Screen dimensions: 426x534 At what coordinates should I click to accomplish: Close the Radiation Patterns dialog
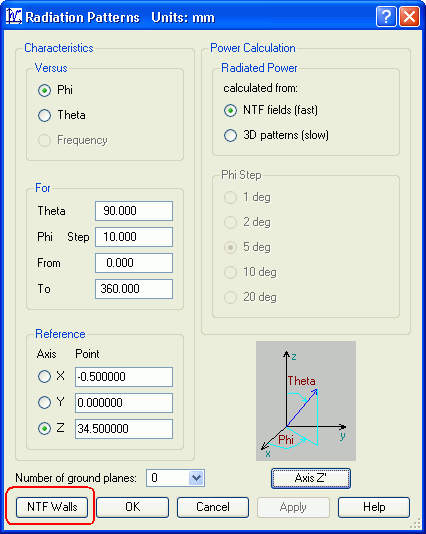[x=409, y=16]
